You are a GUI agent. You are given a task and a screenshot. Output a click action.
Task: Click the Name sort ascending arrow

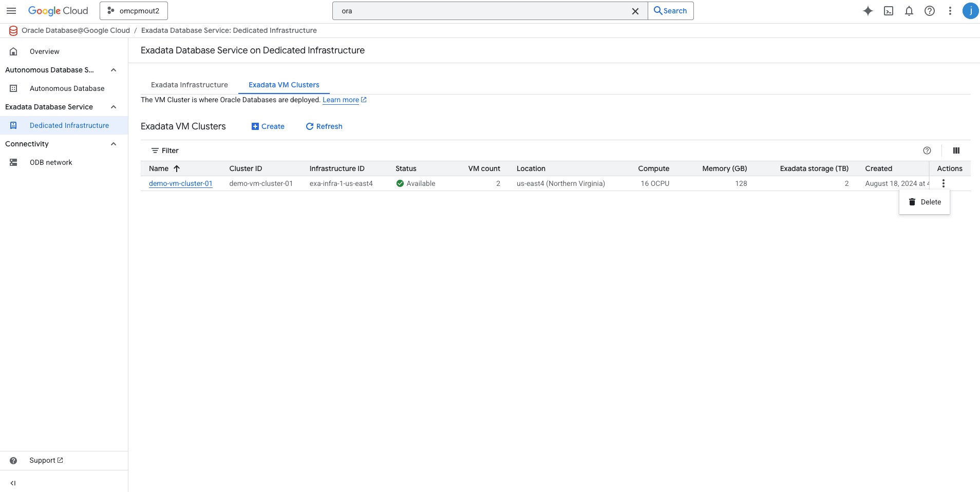tap(177, 168)
